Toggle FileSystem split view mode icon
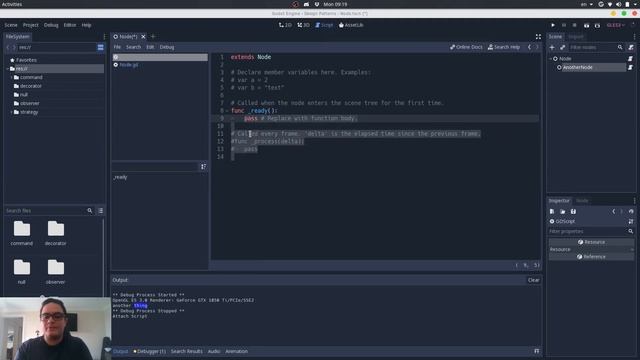This screenshot has width=640, height=360. click(100, 47)
